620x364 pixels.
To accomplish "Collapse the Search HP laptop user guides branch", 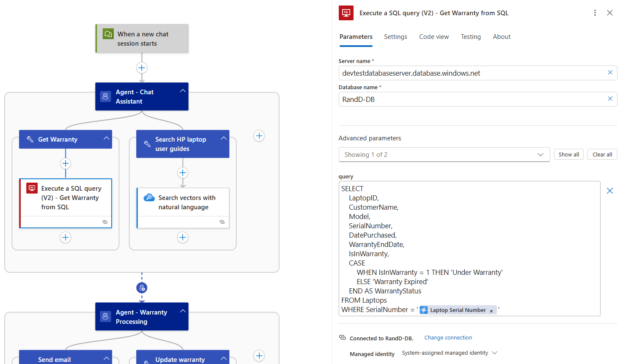I will 224,138.
